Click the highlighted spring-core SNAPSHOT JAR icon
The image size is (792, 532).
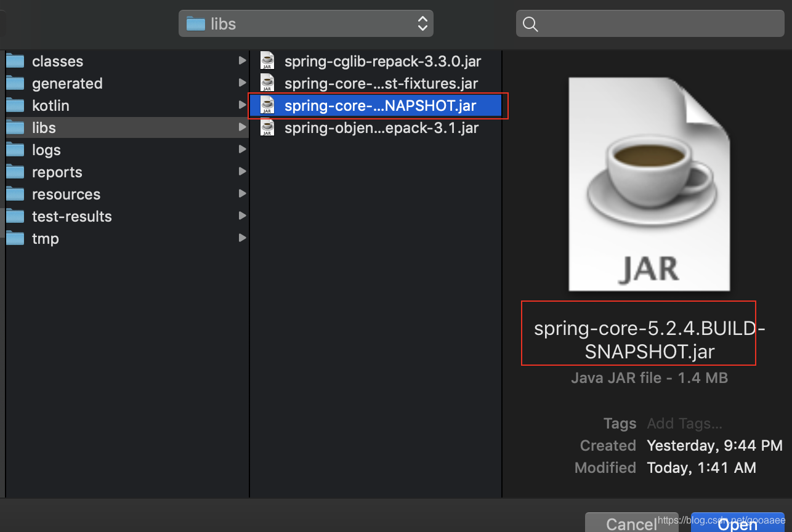tap(267, 105)
